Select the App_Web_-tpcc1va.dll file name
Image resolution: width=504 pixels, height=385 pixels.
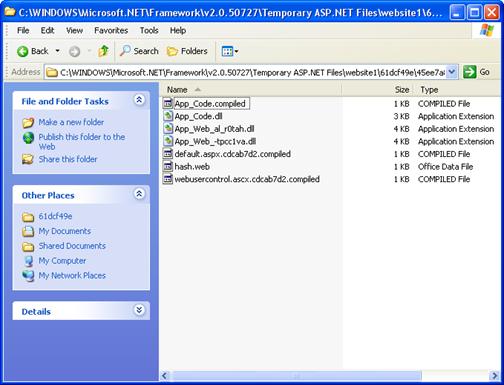coord(215,142)
